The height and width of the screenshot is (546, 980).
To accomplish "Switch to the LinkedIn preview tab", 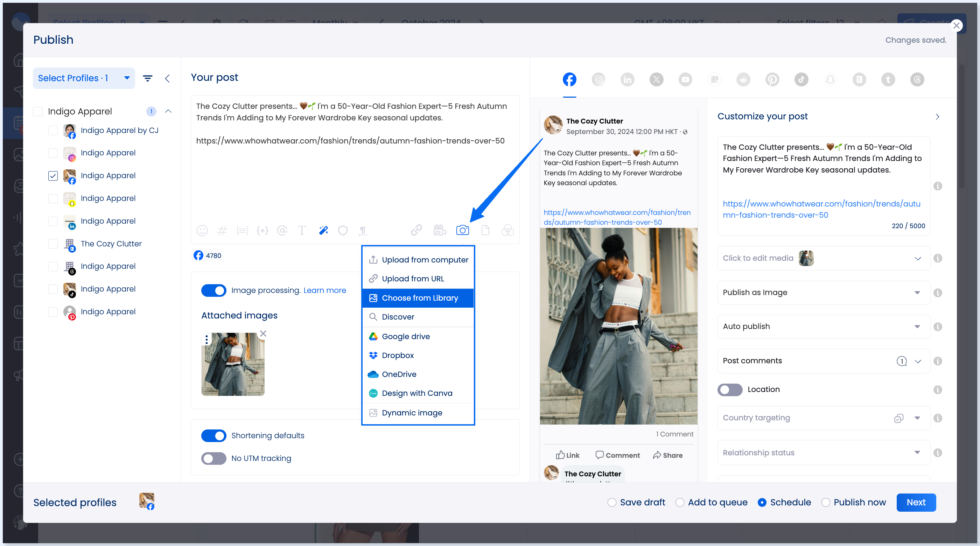I will point(627,79).
